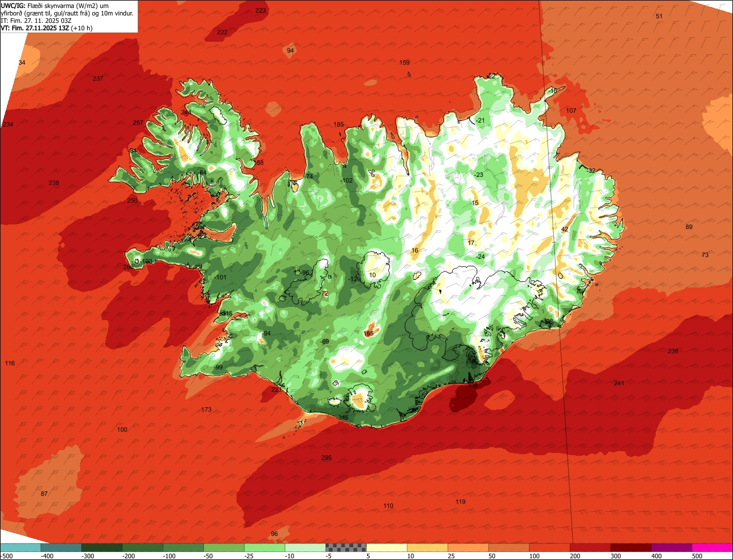Pick the -74 value in northwest Iceland
This screenshot has height=560, width=733.
pos(308,176)
